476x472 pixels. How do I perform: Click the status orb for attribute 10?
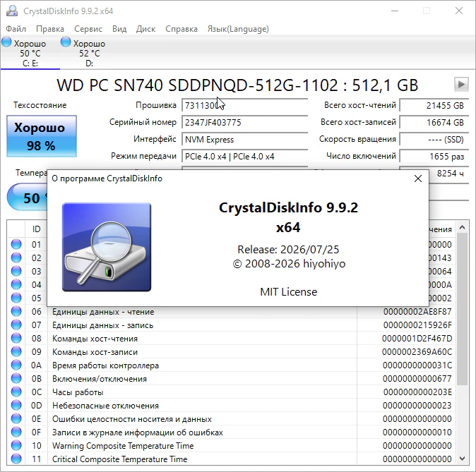16,445
